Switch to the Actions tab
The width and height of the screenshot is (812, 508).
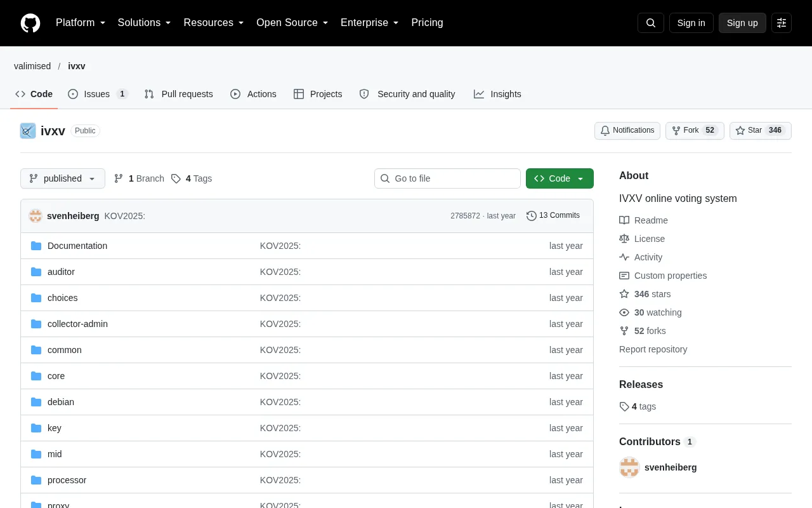253,94
